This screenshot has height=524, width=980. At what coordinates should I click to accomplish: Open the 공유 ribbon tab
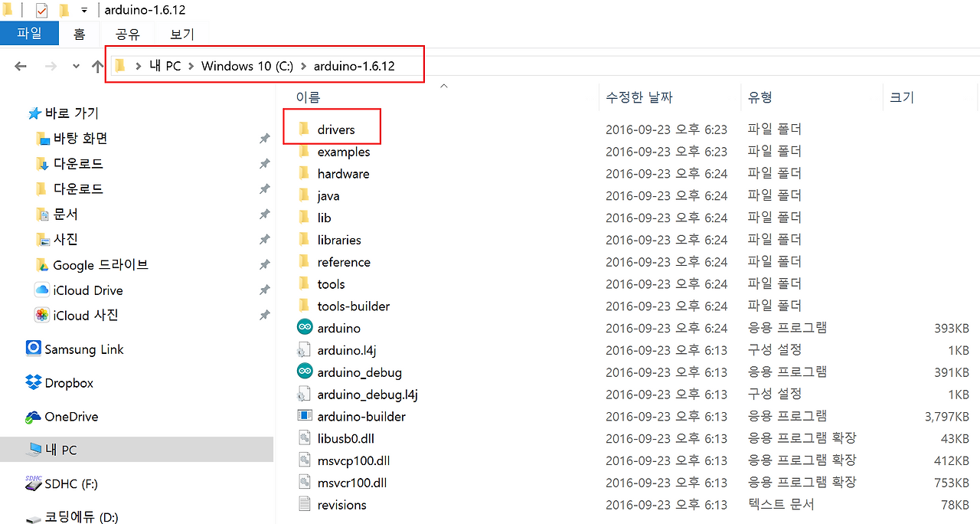(x=128, y=34)
